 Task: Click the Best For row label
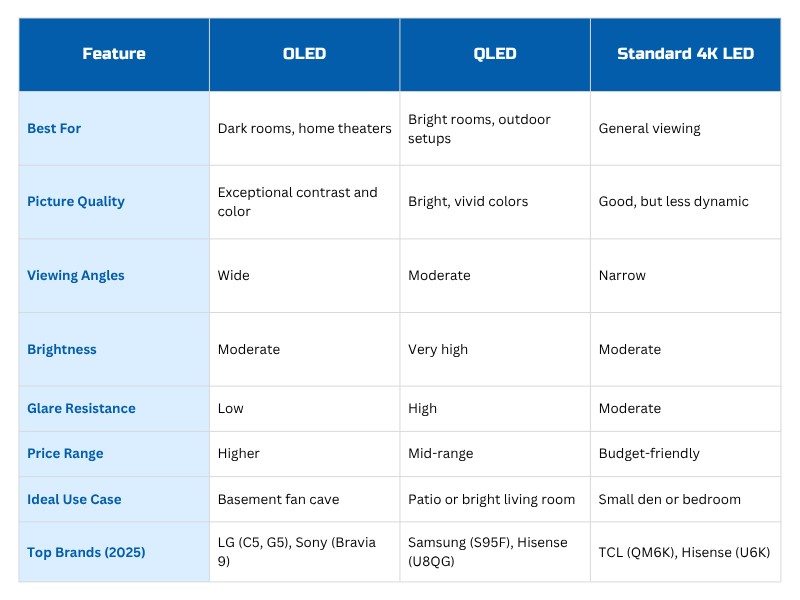tap(54, 129)
